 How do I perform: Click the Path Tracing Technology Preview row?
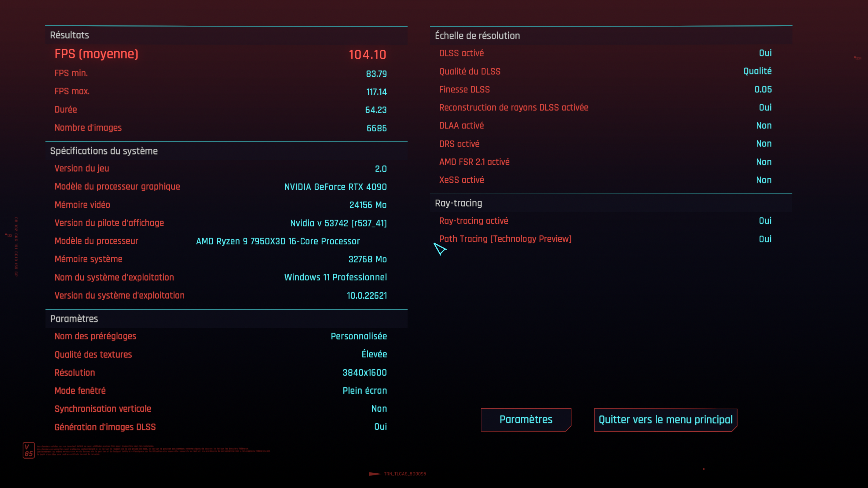505,239
